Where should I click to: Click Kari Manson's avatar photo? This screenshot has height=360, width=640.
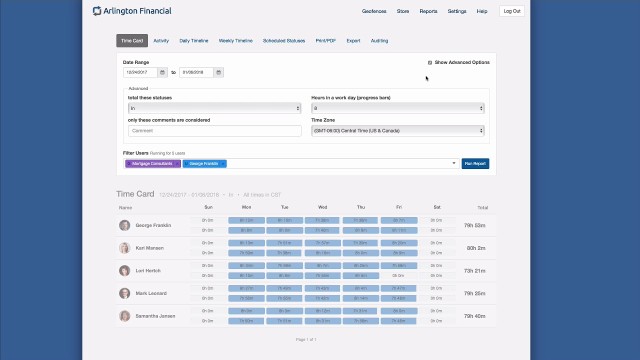(124, 248)
